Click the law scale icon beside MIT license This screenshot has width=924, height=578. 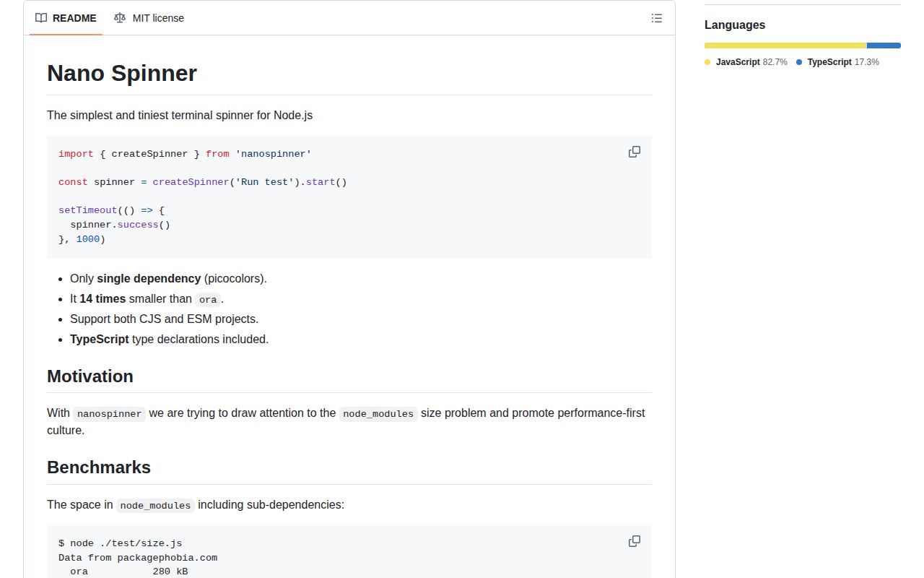pyautogui.click(x=120, y=18)
